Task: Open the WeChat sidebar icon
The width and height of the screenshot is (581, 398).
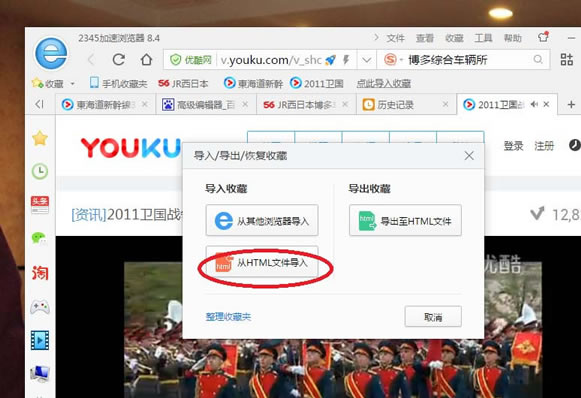Action: (x=40, y=238)
